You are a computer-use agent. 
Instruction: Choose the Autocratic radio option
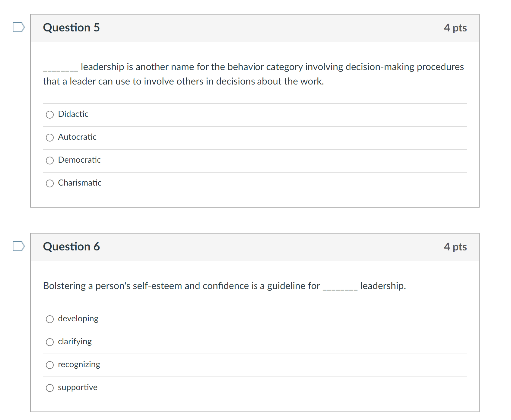click(x=50, y=137)
